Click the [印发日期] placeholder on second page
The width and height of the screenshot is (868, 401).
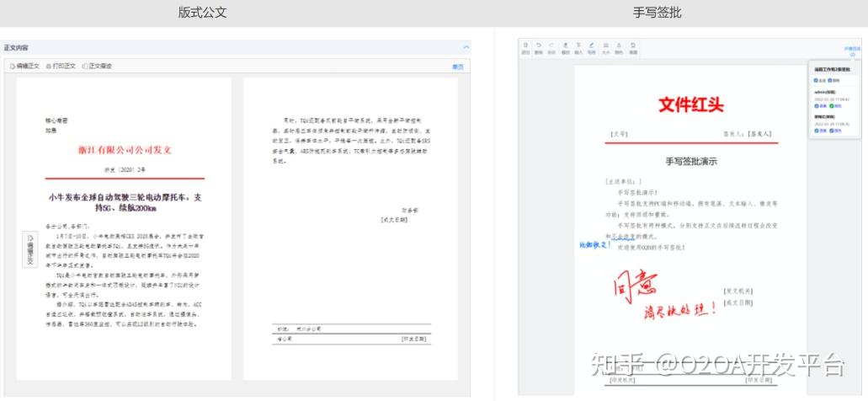coord(414,339)
